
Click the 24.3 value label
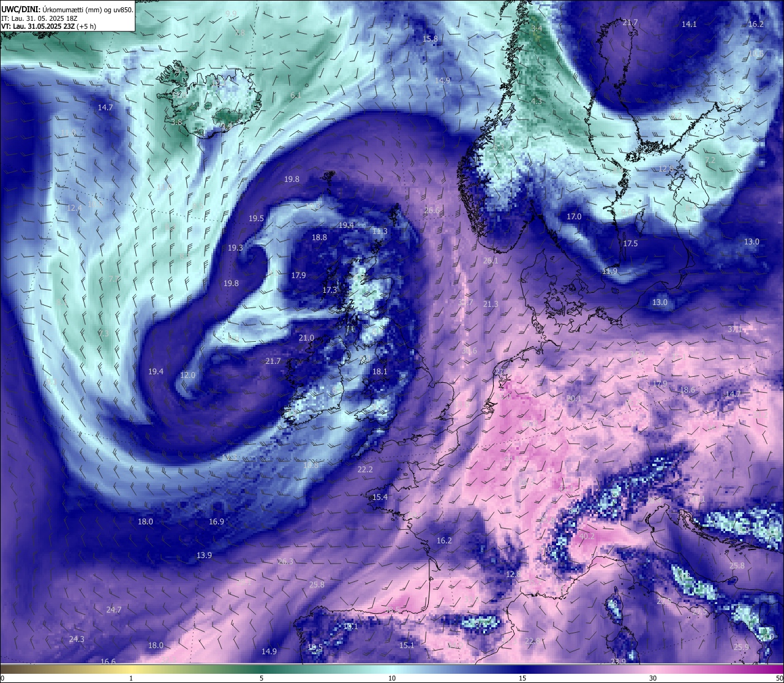77,640
